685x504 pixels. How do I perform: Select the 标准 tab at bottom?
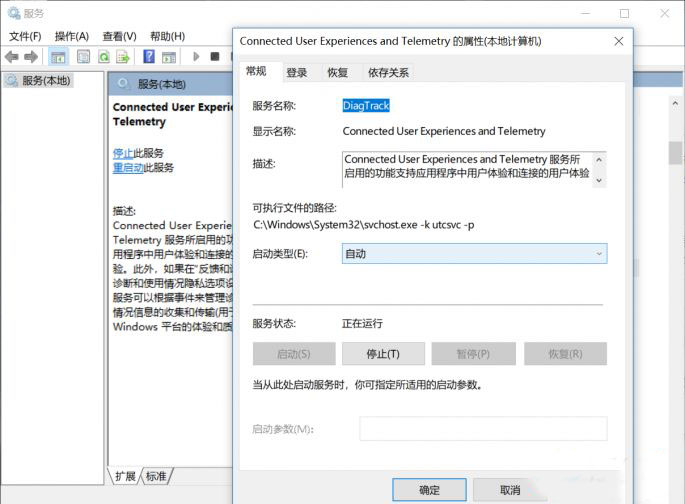tap(156, 476)
